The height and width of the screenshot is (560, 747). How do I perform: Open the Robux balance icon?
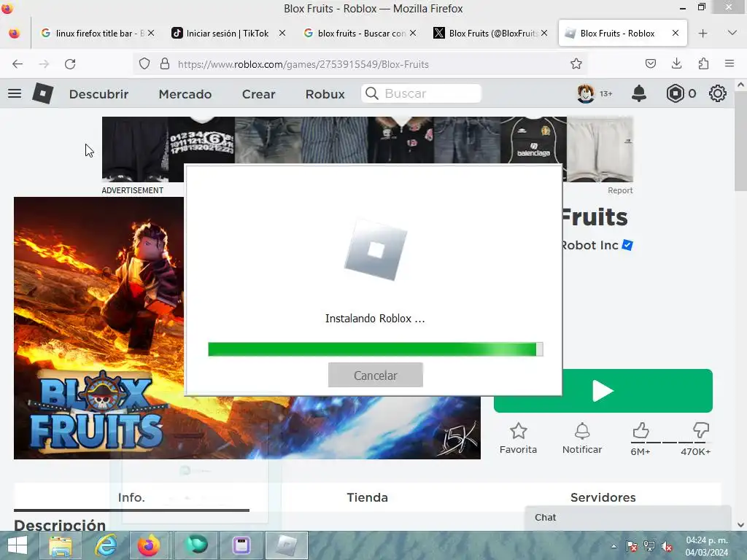coord(675,93)
